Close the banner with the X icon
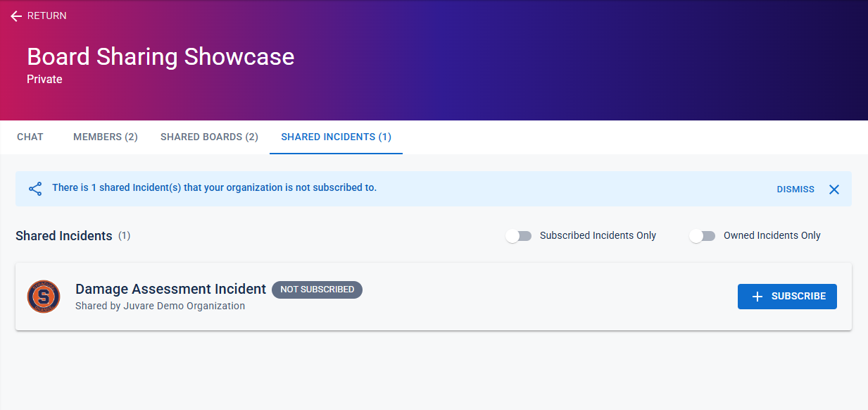Viewport: 868px width, 410px height. tap(834, 190)
